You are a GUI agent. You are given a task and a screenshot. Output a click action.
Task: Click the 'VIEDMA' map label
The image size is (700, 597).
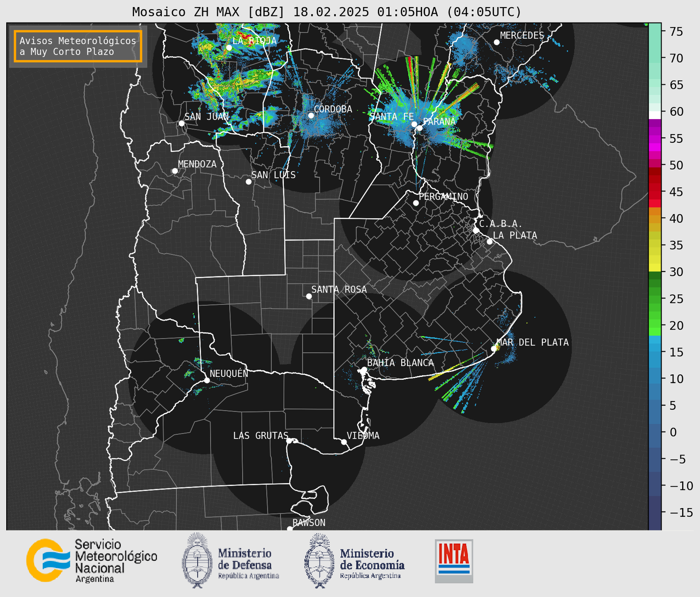click(x=363, y=436)
